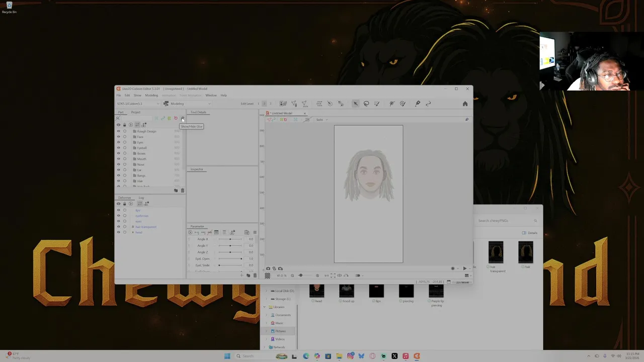Select the Glue tool with pen icon

point(418,104)
